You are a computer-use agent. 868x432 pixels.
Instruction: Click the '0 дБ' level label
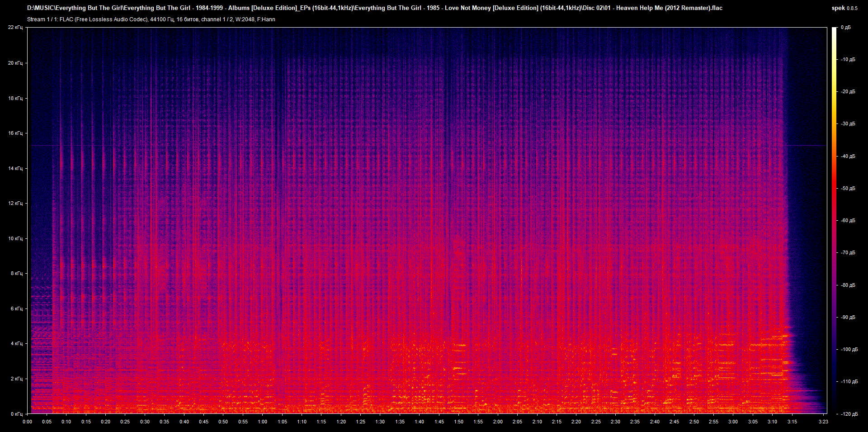point(845,28)
